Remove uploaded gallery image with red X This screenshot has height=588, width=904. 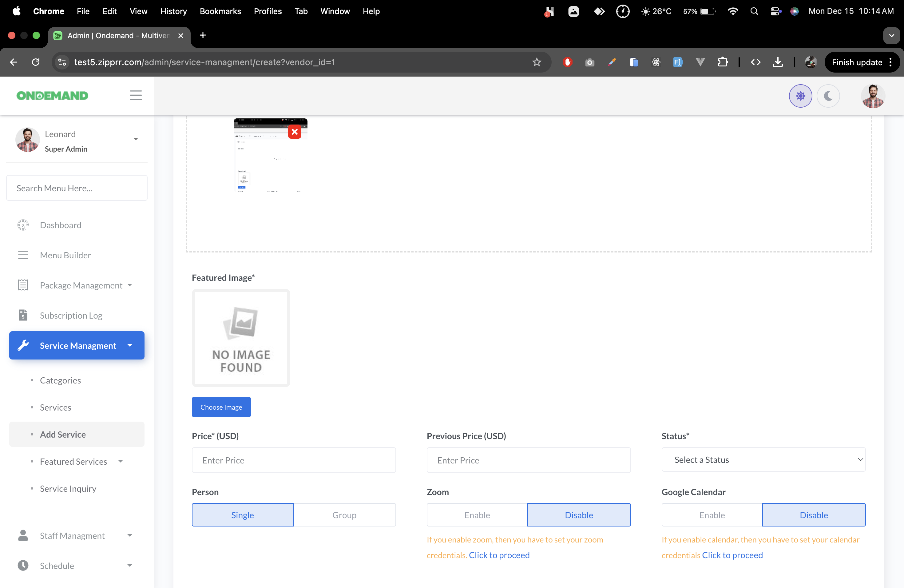click(x=294, y=132)
